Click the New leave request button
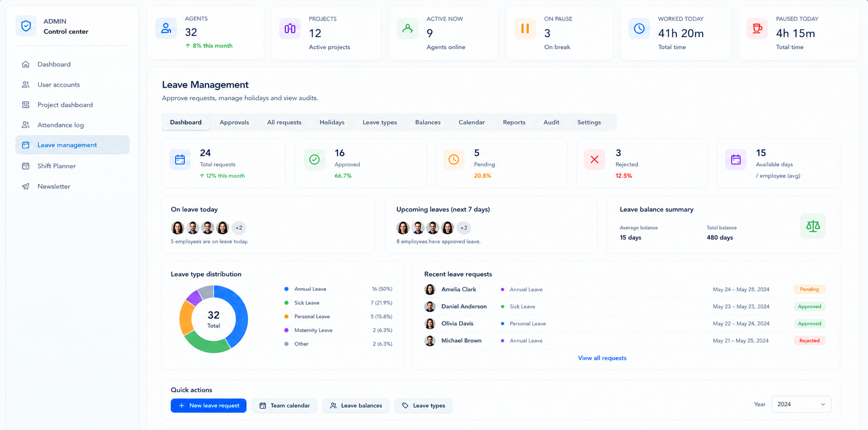The width and height of the screenshot is (868, 430). click(x=209, y=406)
